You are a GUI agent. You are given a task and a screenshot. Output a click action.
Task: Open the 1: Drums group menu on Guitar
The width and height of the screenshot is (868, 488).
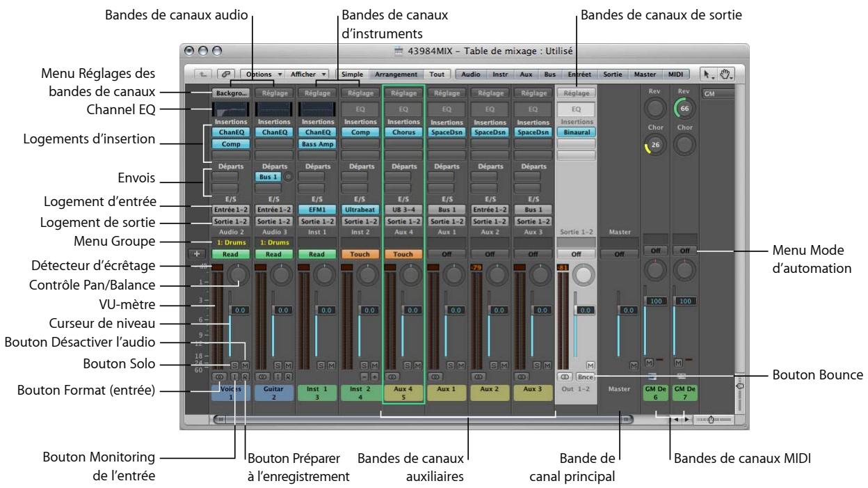tap(274, 243)
